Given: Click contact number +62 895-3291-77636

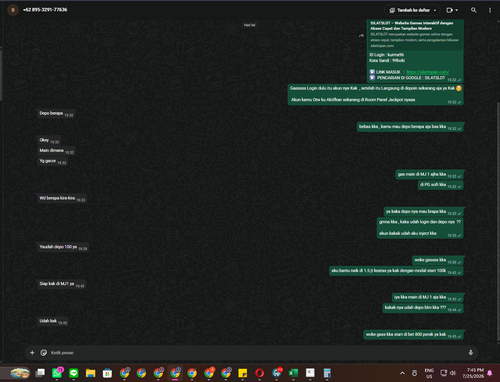Looking at the screenshot, I should coord(45,10).
